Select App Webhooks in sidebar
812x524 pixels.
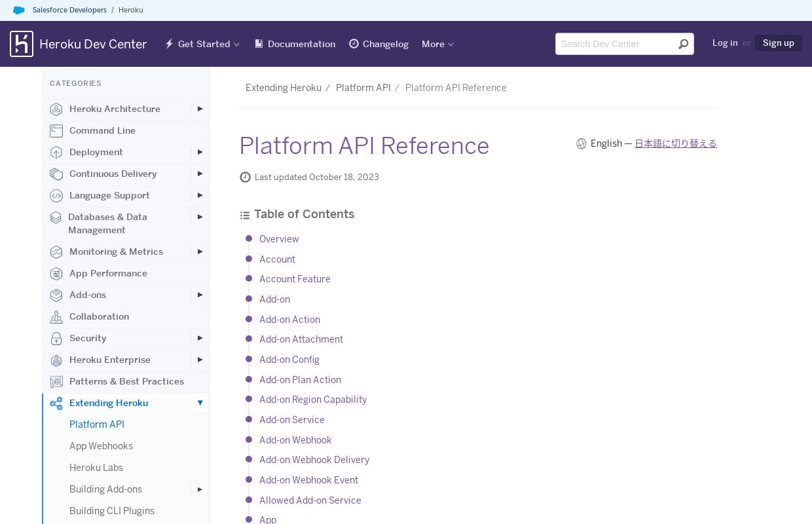click(101, 446)
